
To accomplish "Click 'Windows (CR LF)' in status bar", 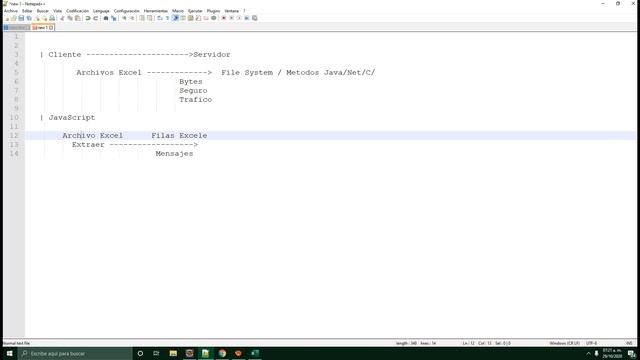I will (564, 343).
